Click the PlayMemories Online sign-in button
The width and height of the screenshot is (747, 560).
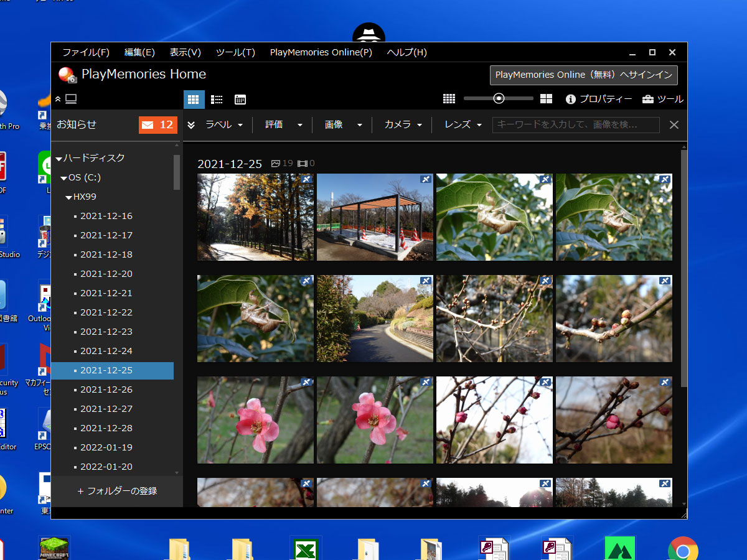click(583, 75)
